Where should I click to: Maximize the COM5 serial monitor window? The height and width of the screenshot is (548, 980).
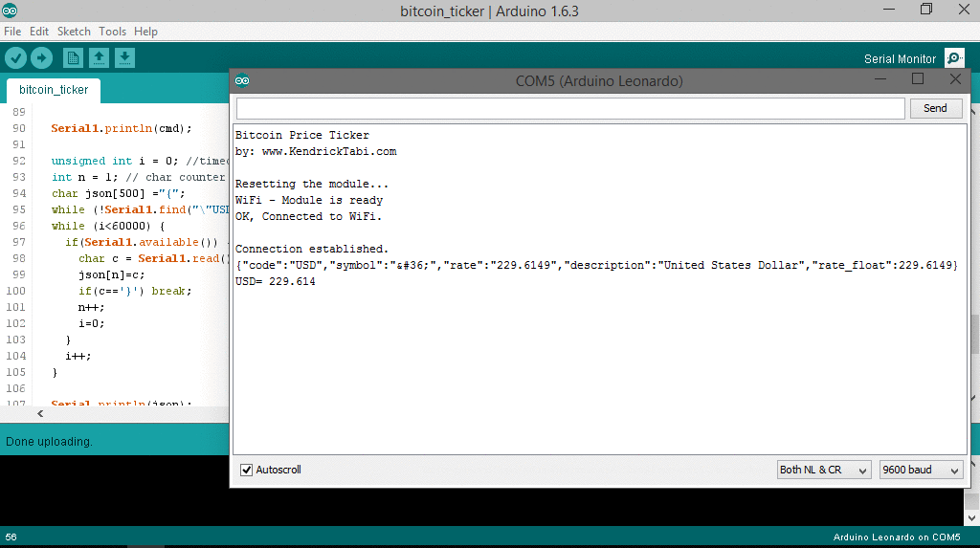[918, 78]
